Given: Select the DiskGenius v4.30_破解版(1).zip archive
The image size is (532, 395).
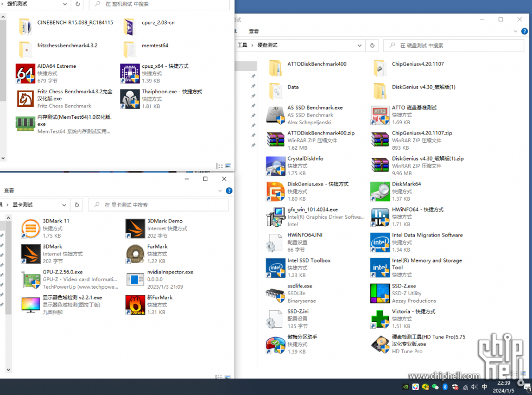Looking at the screenshot, I should pyautogui.click(x=380, y=166).
